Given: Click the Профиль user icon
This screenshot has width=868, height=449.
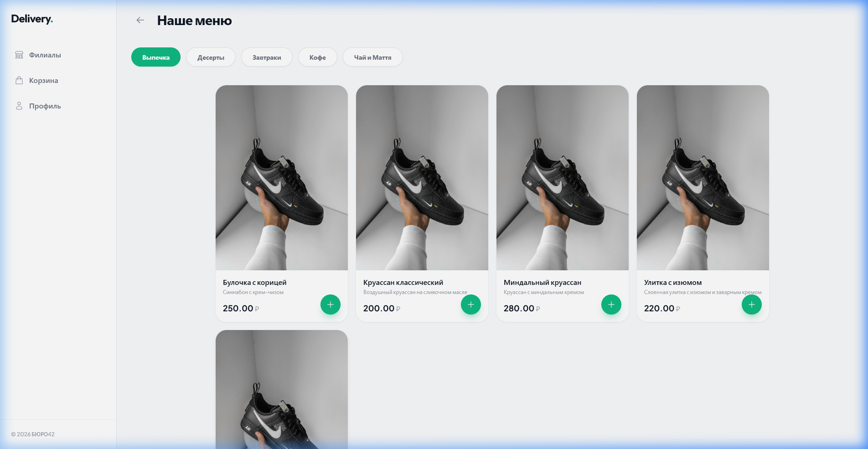Looking at the screenshot, I should tap(19, 106).
